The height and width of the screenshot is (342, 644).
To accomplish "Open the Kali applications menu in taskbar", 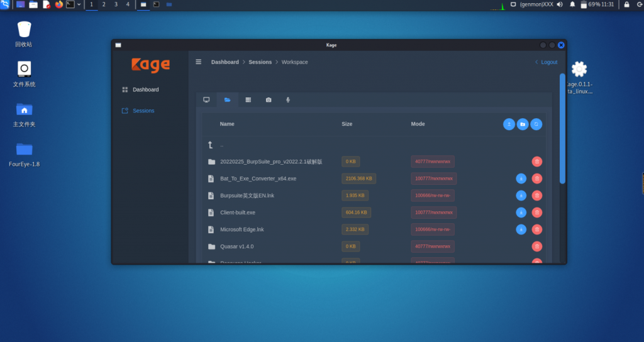I will point(5,4).
